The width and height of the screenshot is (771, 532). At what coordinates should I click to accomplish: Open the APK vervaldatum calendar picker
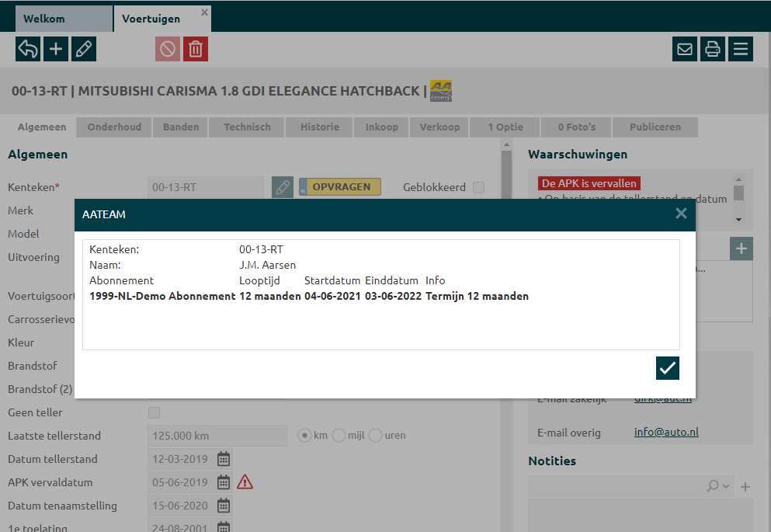(x=224, y=482)
